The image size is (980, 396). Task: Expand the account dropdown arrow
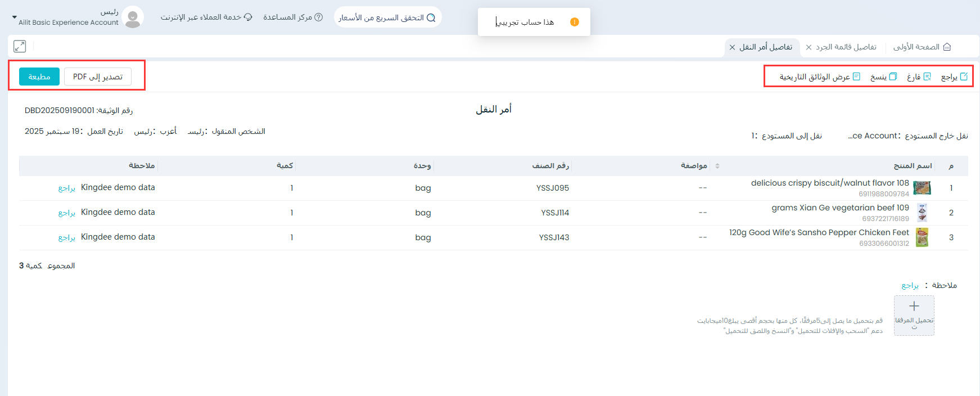coord(15,17)
